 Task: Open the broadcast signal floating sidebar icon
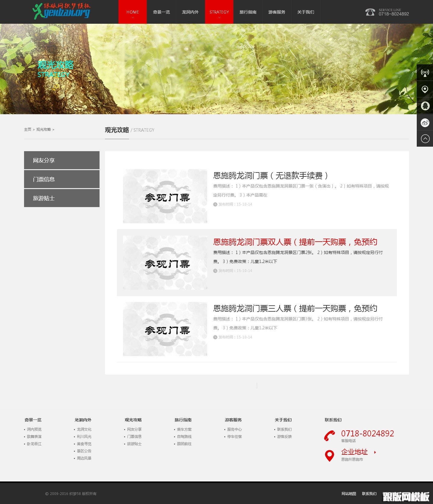425,72
